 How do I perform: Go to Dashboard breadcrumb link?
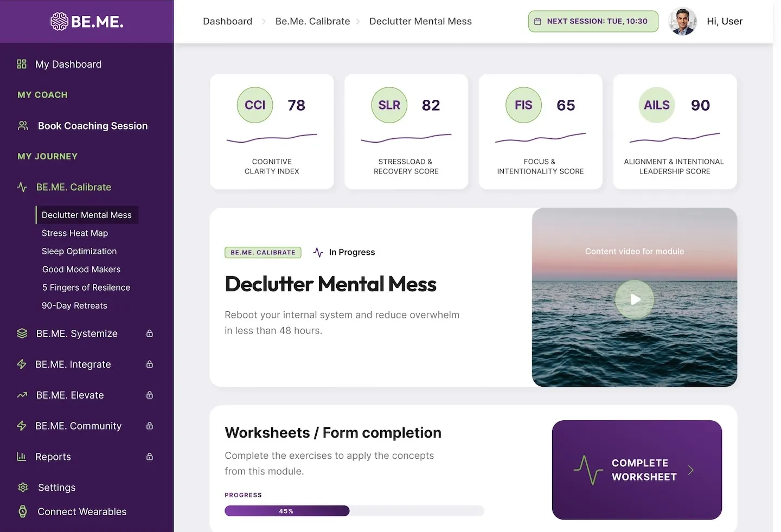[228, 22]
